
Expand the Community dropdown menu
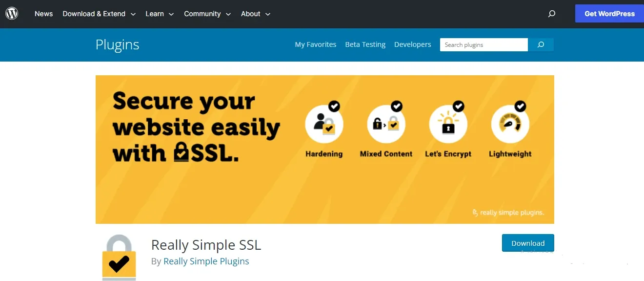pos(207,14)
